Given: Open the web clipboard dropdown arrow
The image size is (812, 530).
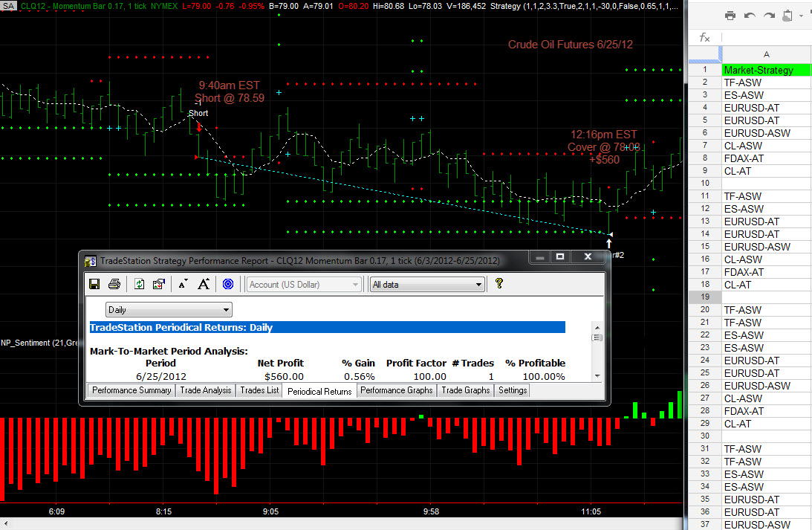Looking at the screenshot, I should 801,16.
